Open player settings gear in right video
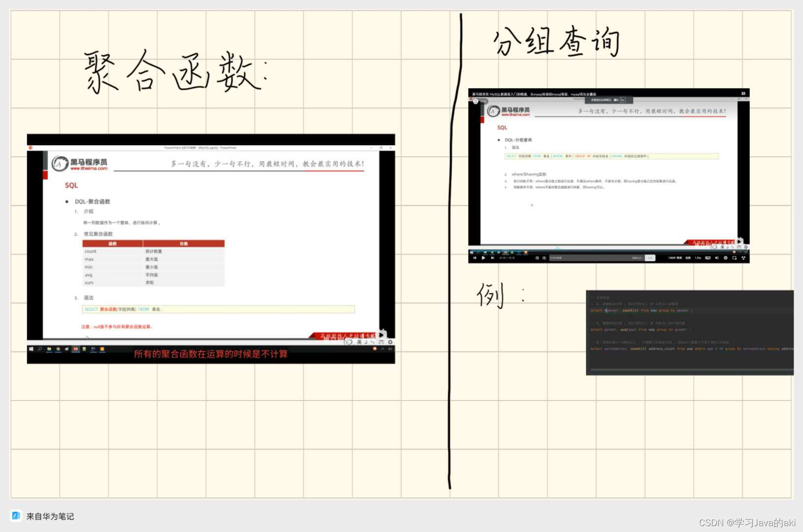 coord(726,258)
